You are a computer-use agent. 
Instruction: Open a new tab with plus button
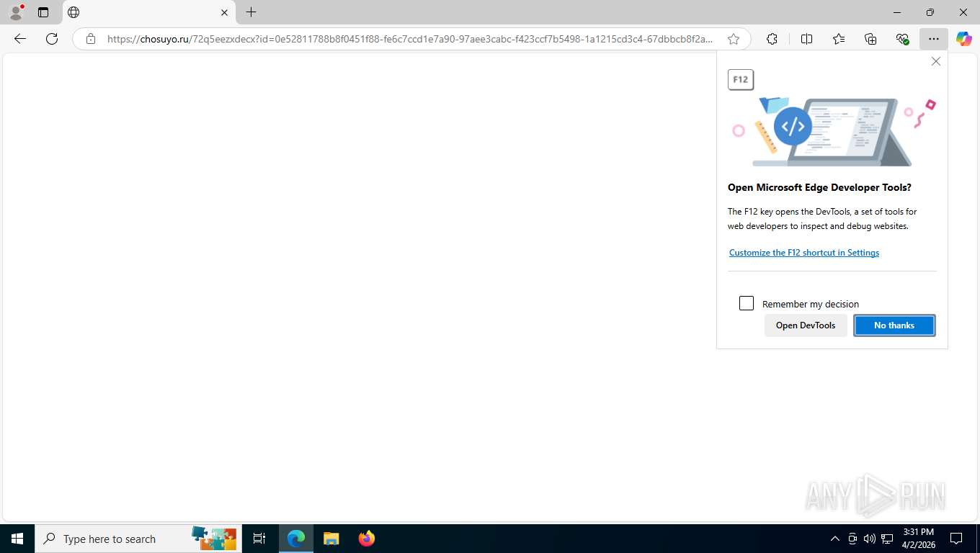click(x=251, y=12)
